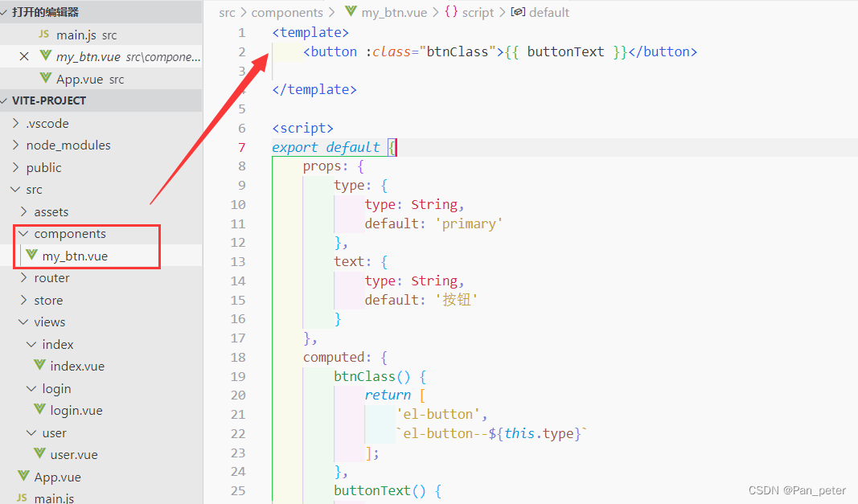
Task: Click the my_btn.vue breadcrumb segment
Action: (394, 13)
